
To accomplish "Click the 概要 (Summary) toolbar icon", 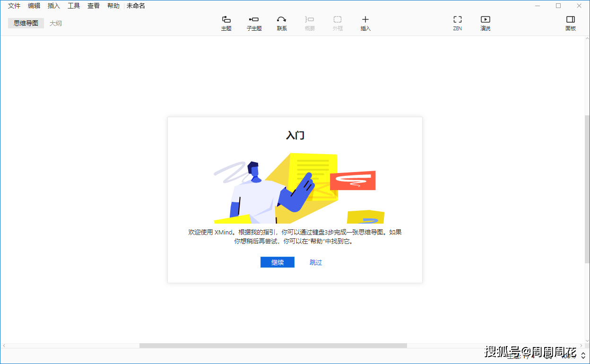I will pyautogui.click(x=310, y=23).
